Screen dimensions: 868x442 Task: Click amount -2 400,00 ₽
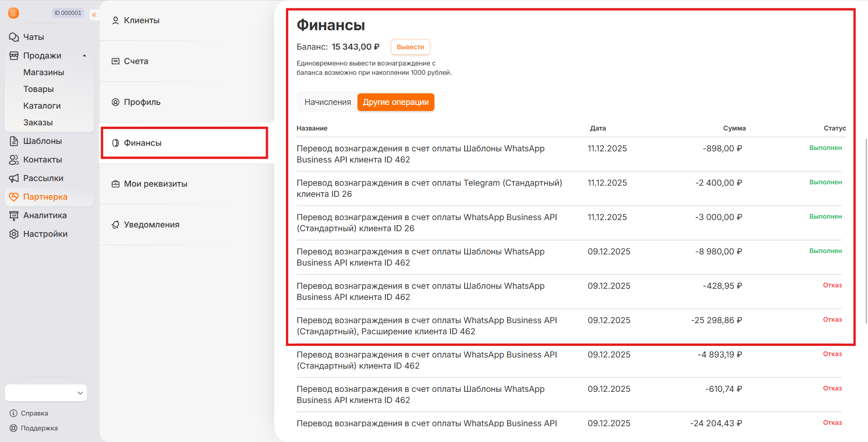pos(719,183)
